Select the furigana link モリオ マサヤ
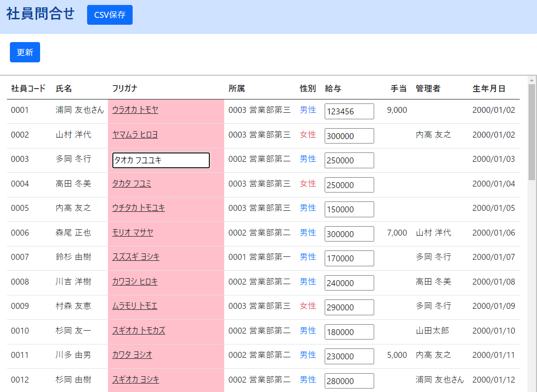Image resolution: width=537 pixels, height=392 pixels. [130, 233]
